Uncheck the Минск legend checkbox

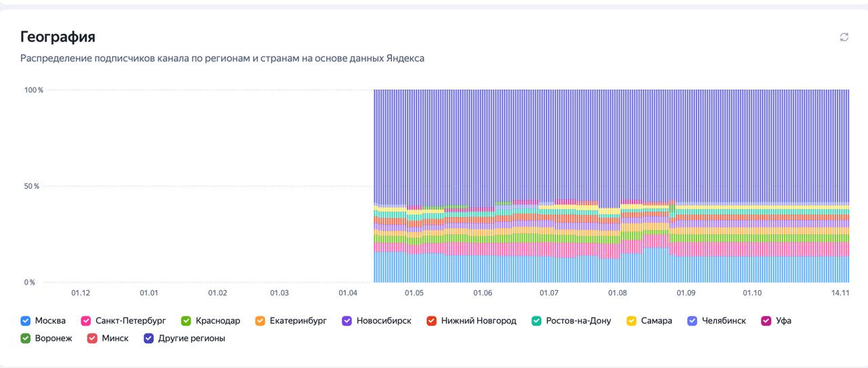click(92, 338)
